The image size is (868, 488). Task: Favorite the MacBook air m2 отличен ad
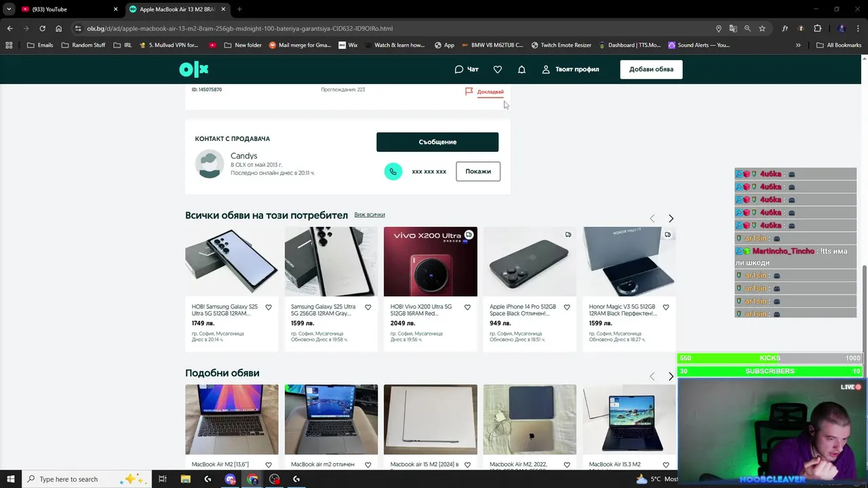368,465
